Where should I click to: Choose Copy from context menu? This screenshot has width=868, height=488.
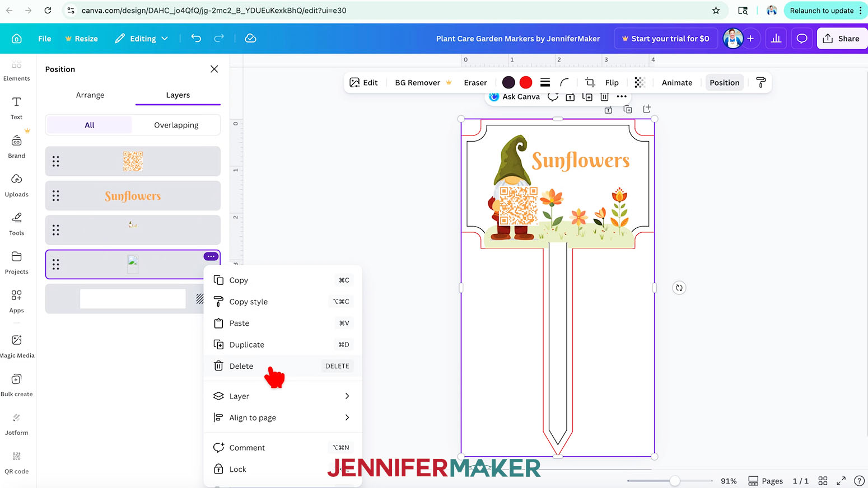[x=282, y=280]
